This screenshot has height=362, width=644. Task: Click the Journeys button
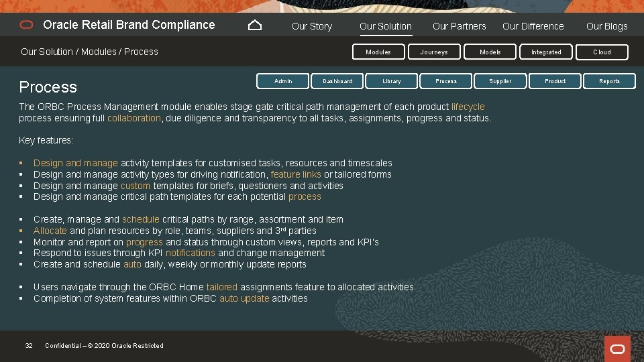434,52
